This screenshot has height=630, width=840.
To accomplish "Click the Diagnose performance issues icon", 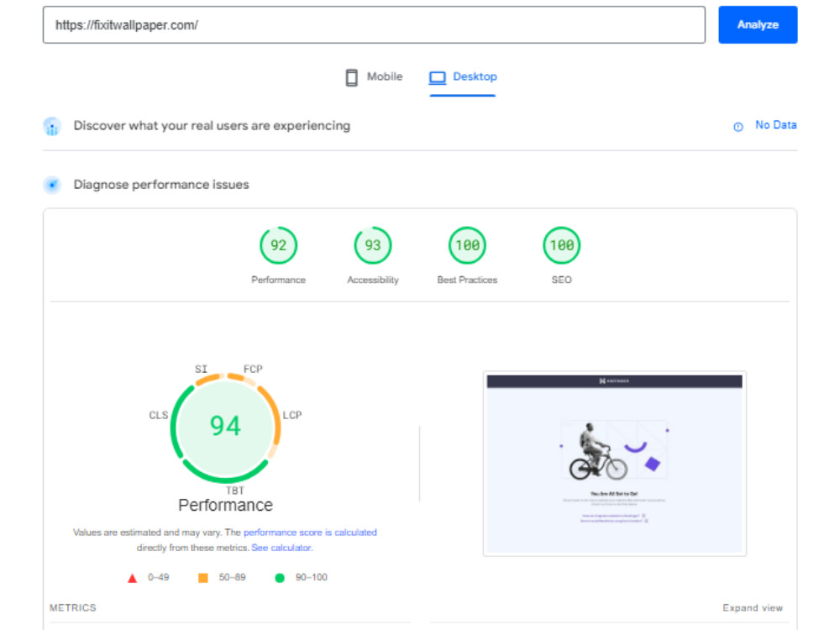I will [52, 185].
